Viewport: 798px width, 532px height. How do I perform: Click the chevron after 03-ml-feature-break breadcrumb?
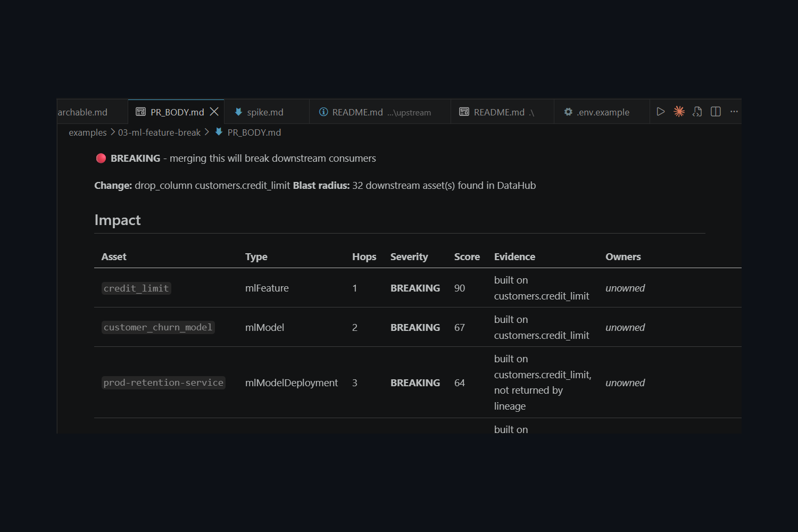[207, 132]
